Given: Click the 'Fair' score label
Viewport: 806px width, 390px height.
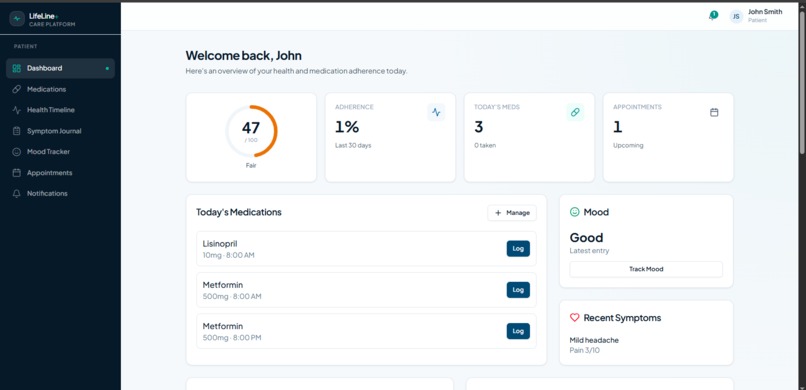Looking at the screenshot, I should tap(251, 165).
